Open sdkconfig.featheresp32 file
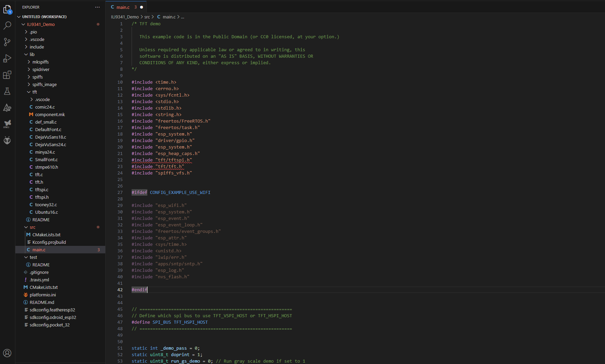 pyautogui.click(x=60, y=310)
